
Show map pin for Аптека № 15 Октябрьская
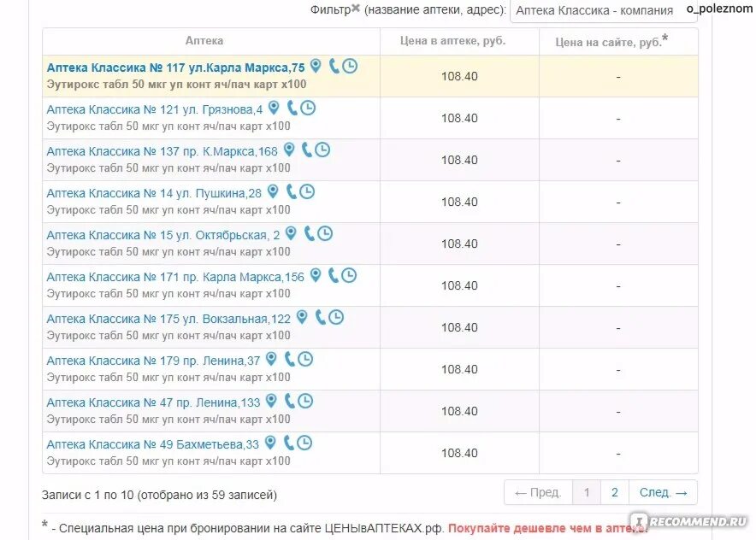click(291, 233)
